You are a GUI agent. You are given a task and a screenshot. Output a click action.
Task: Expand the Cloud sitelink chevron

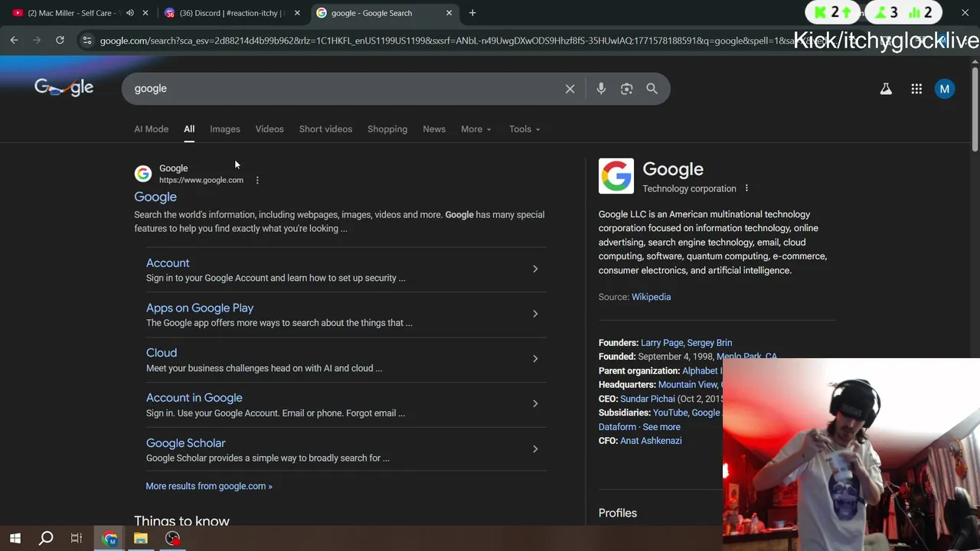535,359
